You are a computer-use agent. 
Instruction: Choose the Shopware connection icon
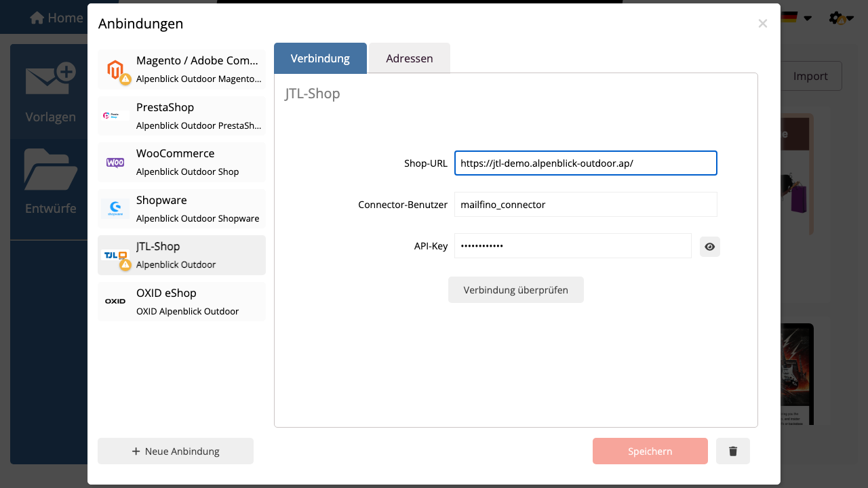pos(115,209)
